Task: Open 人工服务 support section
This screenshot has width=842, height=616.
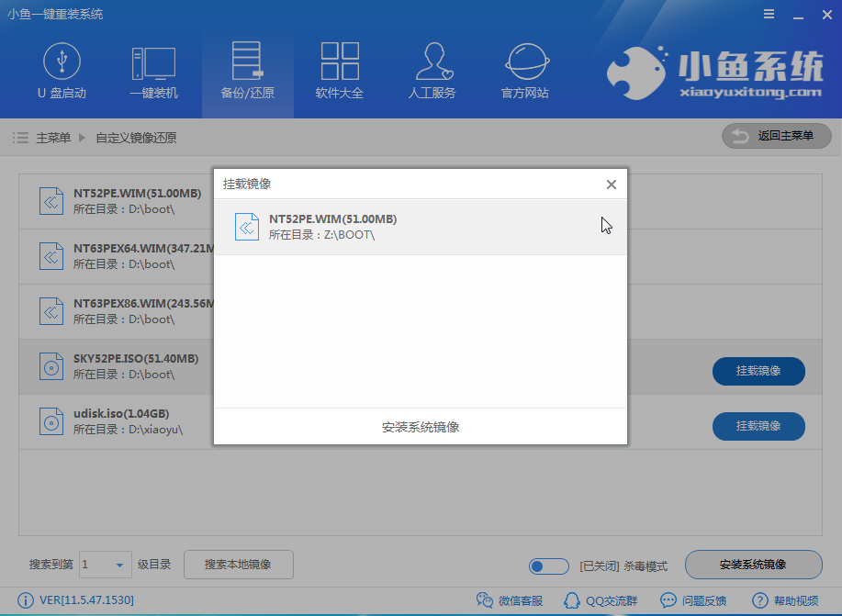Action: [x=432, y=73]
